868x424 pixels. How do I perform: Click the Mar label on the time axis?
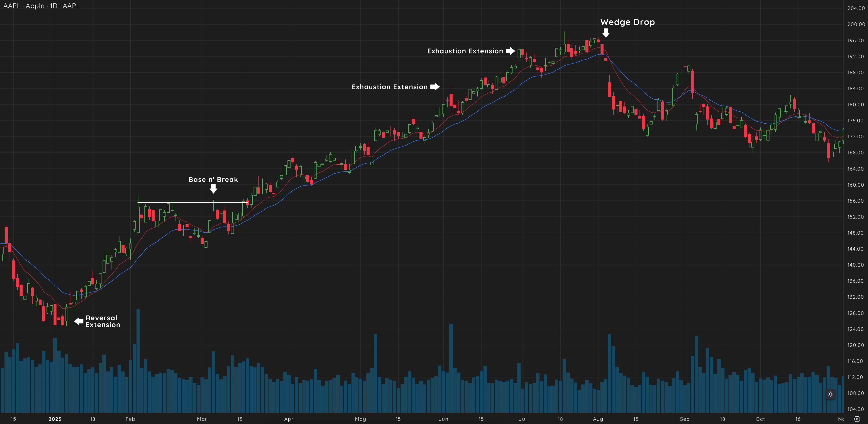[202, 419]
